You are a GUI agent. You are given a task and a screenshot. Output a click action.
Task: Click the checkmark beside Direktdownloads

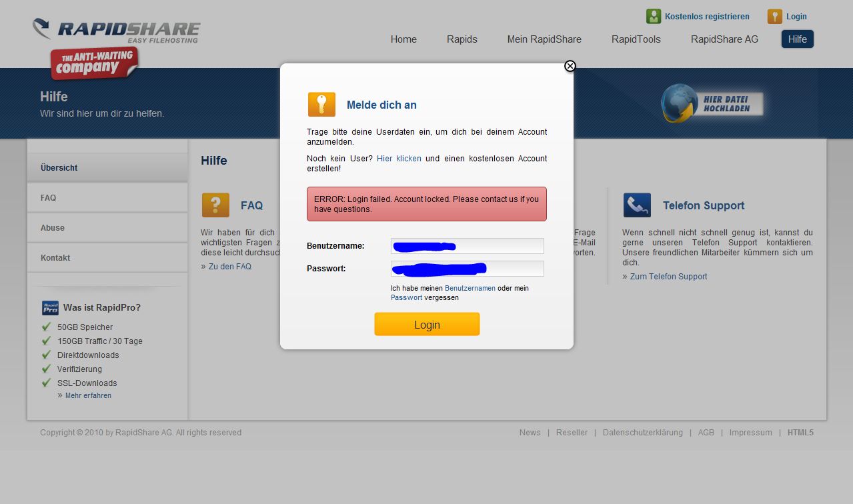click(x=46, y=355)
